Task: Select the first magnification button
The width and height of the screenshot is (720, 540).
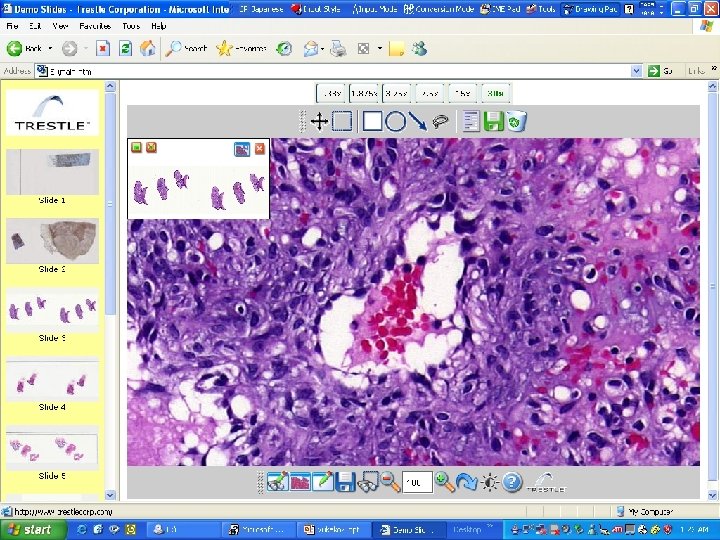Action: coord(331,93)
